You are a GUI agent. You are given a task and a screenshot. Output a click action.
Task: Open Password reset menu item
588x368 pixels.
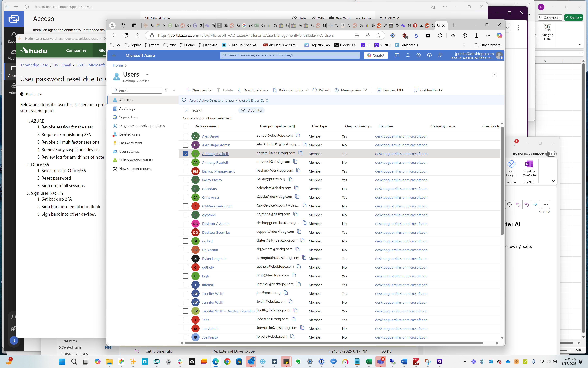point(130,143)
